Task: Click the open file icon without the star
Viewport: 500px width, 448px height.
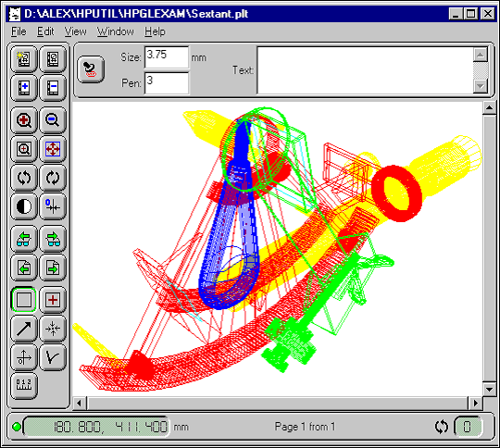Action: (x=53, y=59)
